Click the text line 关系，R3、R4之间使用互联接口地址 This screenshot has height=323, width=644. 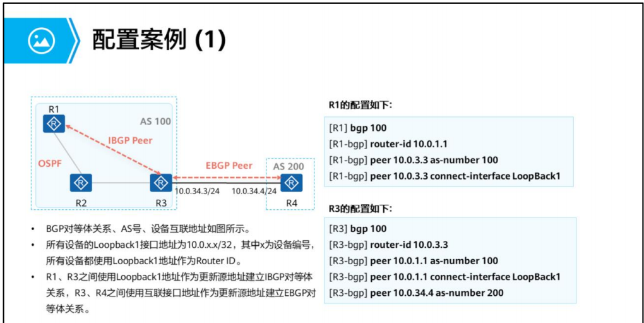[x=181, y=294]
